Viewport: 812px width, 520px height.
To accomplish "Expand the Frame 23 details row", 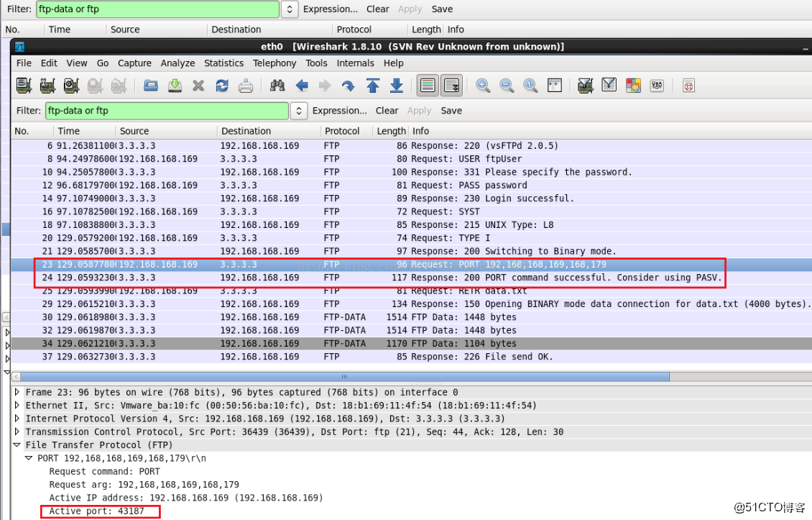I will pos(17,392).
